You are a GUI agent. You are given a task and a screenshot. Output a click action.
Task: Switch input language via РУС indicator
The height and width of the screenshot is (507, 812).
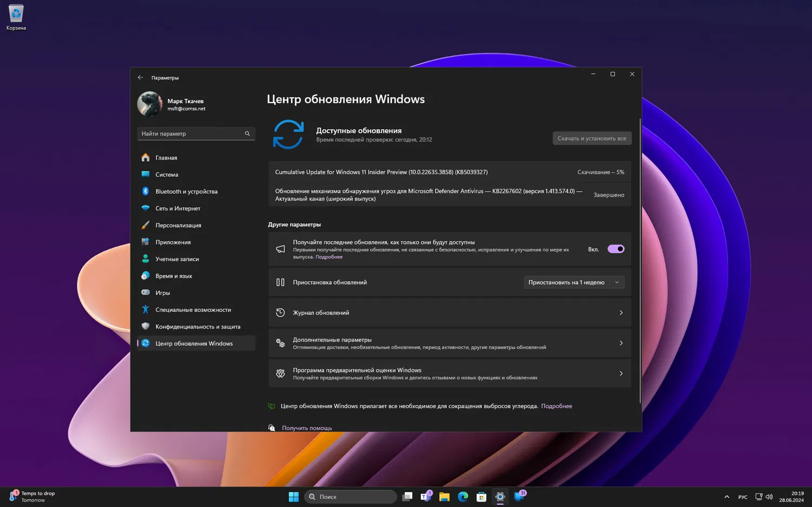[743, 497]
